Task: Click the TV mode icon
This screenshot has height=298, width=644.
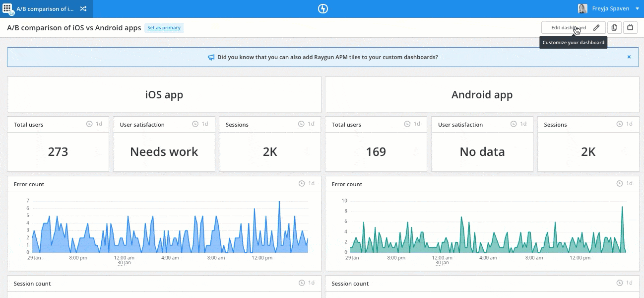Action: point(630,28)
